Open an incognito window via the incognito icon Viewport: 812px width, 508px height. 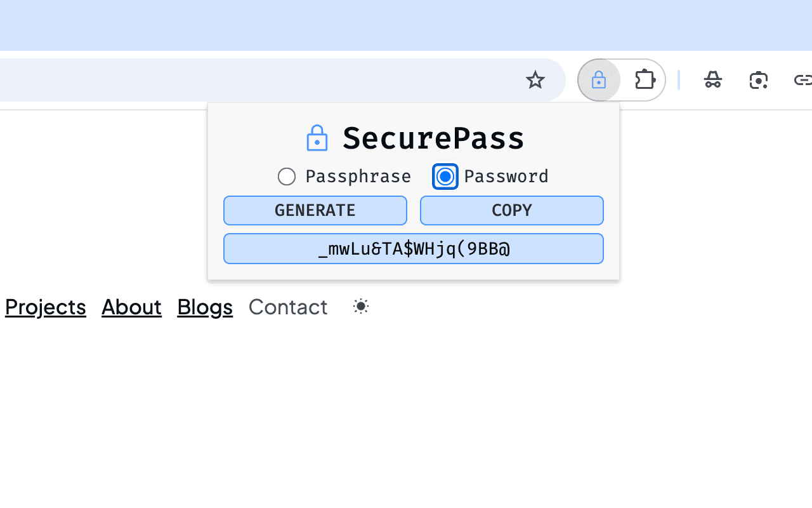point(713,80)
